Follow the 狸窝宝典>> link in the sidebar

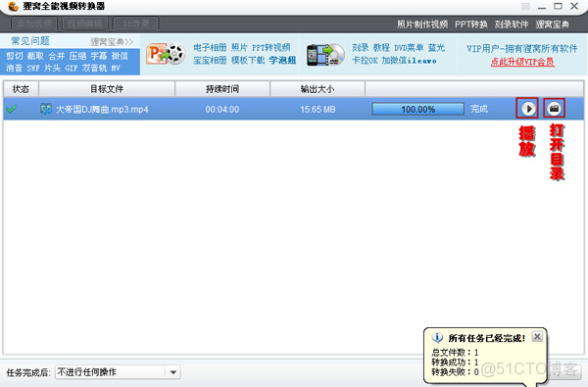(x=112, y=41)
